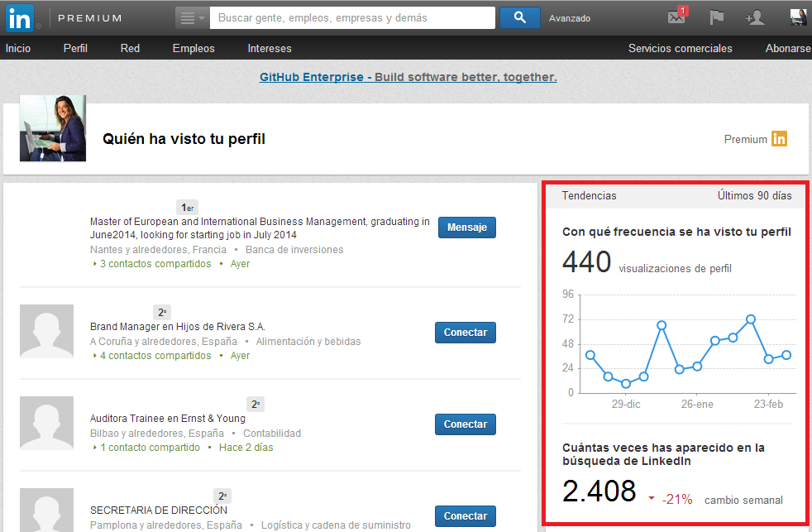Open the 'Red' menu

(130, 48)
